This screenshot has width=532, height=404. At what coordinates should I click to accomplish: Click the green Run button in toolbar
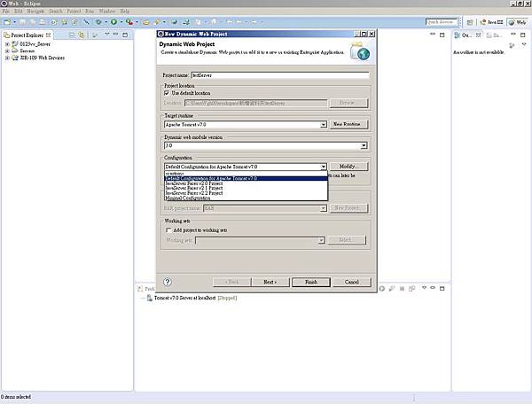tap(114, 22)
